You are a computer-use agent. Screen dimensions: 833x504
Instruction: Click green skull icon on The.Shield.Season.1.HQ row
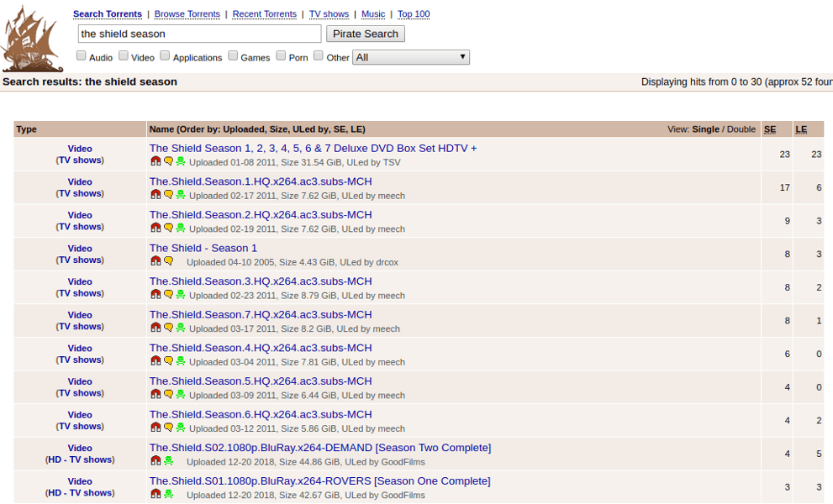[x=181, y=194]
